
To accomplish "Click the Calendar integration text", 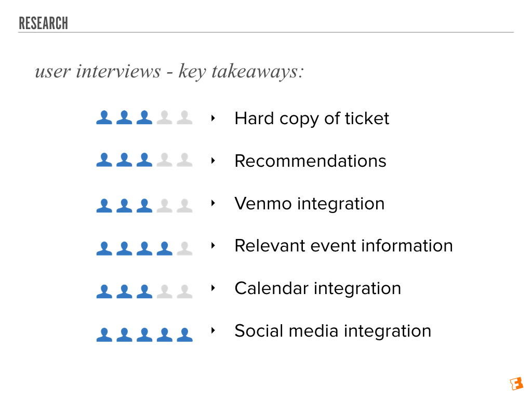I will click(318, 289).
